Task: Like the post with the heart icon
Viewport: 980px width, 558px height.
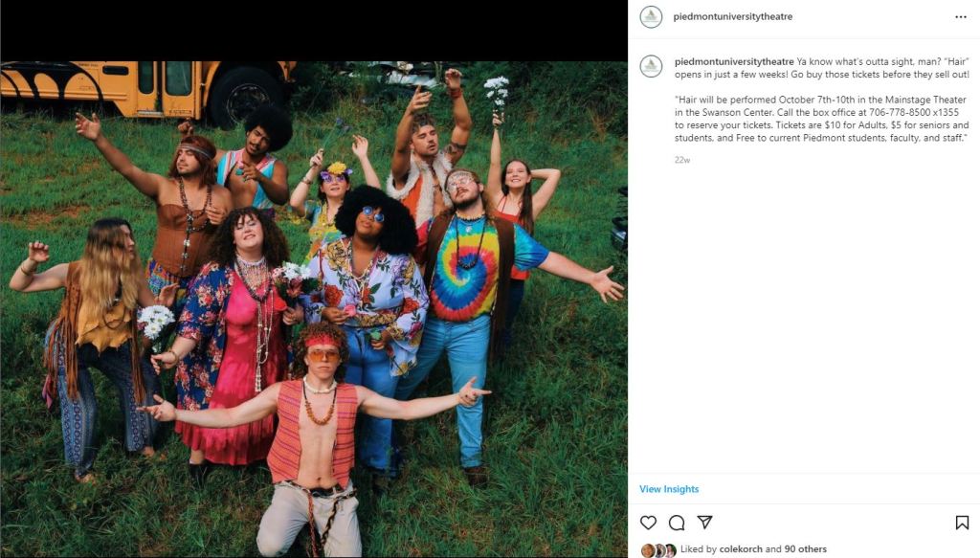Action: point(649,523)
